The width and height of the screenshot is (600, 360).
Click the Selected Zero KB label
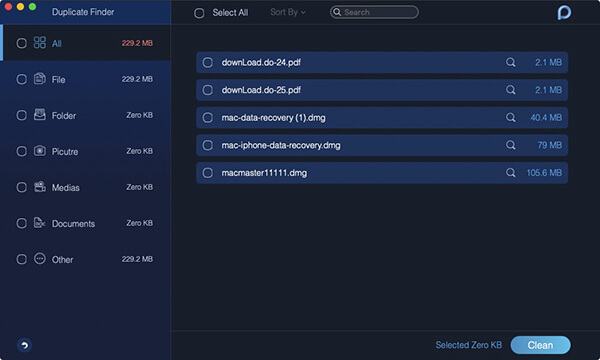tap(468, 345)
